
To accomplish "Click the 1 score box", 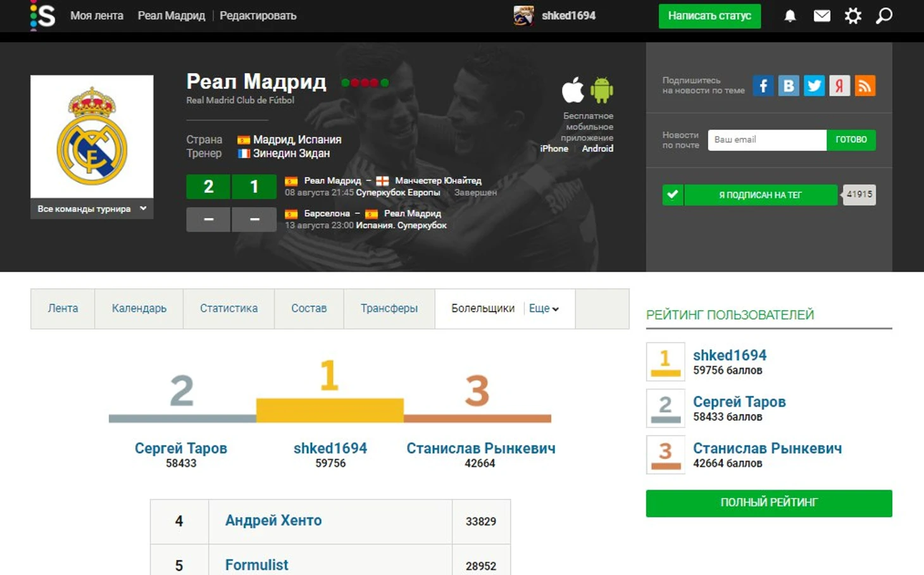I will (x=254, y=187).
